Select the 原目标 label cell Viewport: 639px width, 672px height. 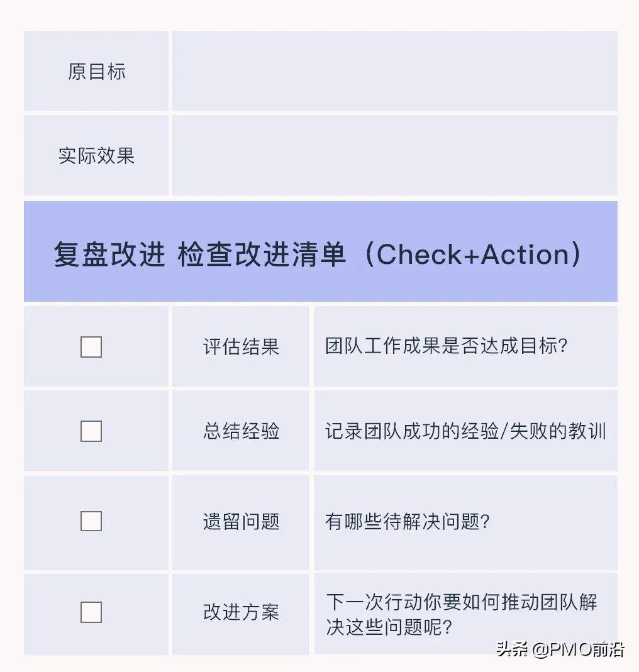[x=96, y=71]
